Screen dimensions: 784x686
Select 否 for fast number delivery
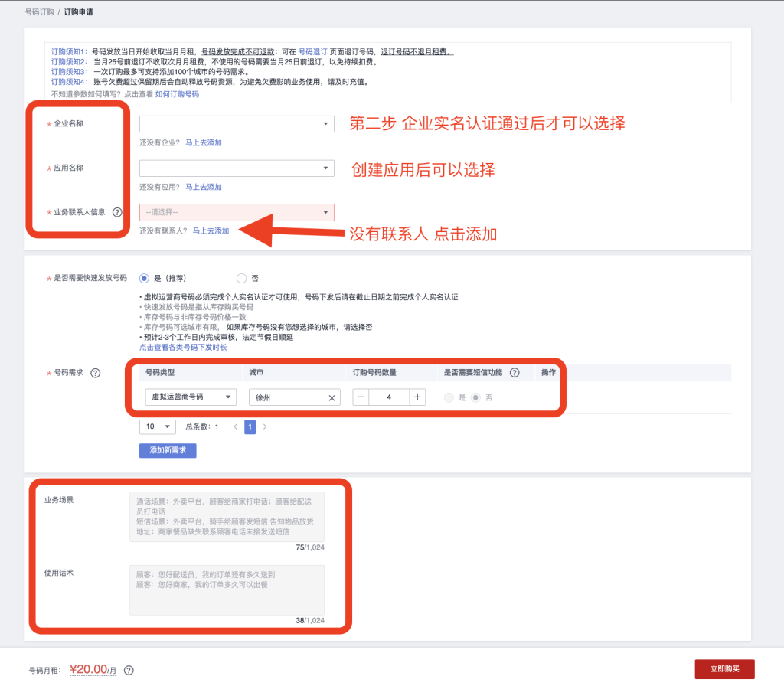pyautogui.click(x=242, y=278)
